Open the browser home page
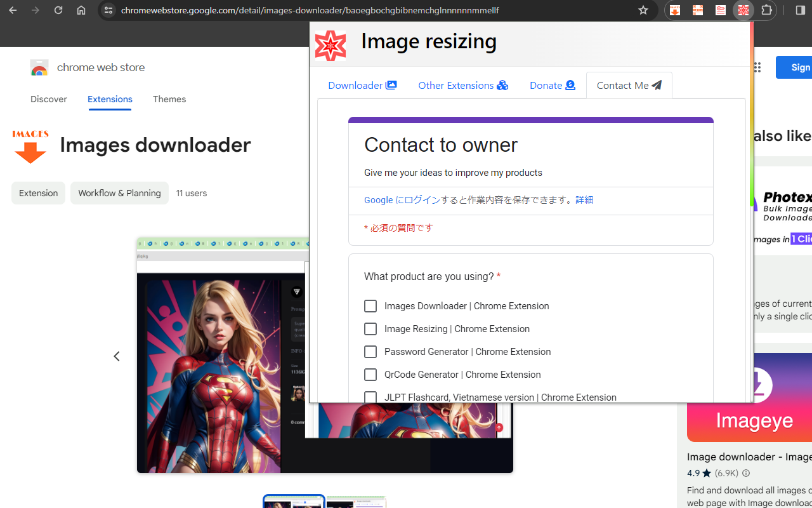This screenshot has width=812, height=508. click(x=81, y=10)
